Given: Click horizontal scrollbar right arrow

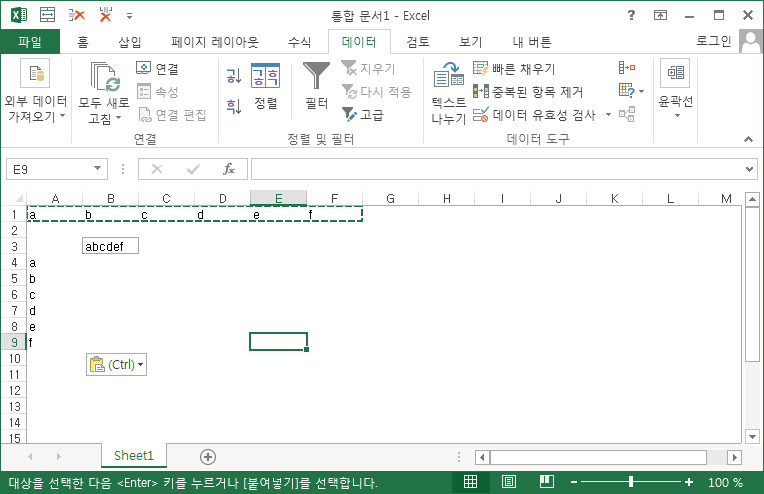Looking at the screenshot, I should click(x=734, y=457).
